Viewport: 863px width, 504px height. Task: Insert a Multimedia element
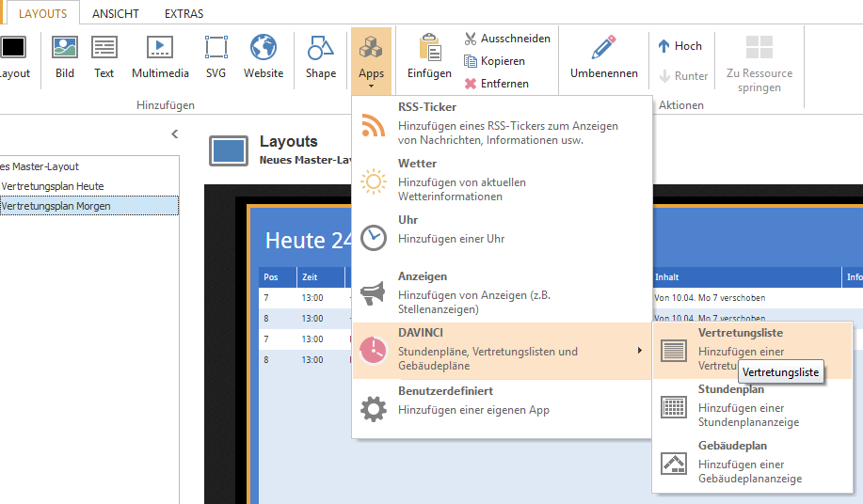[160, 57]
